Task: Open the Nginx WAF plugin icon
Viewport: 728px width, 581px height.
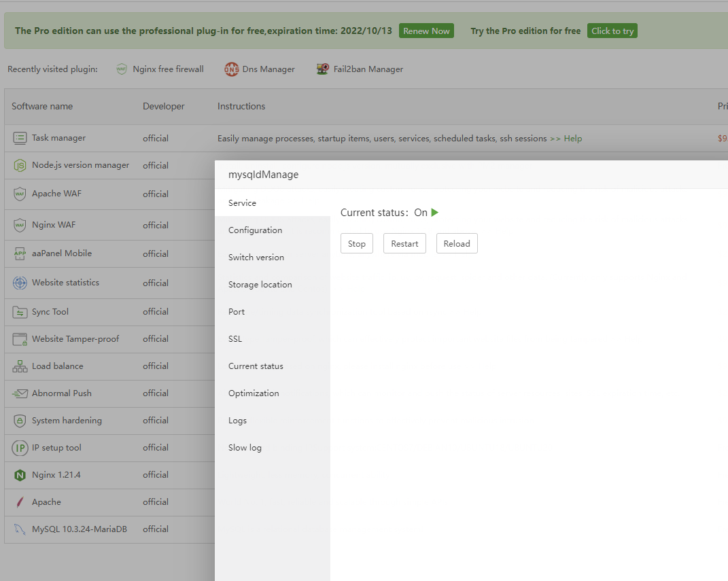Action: click(19, 225)
